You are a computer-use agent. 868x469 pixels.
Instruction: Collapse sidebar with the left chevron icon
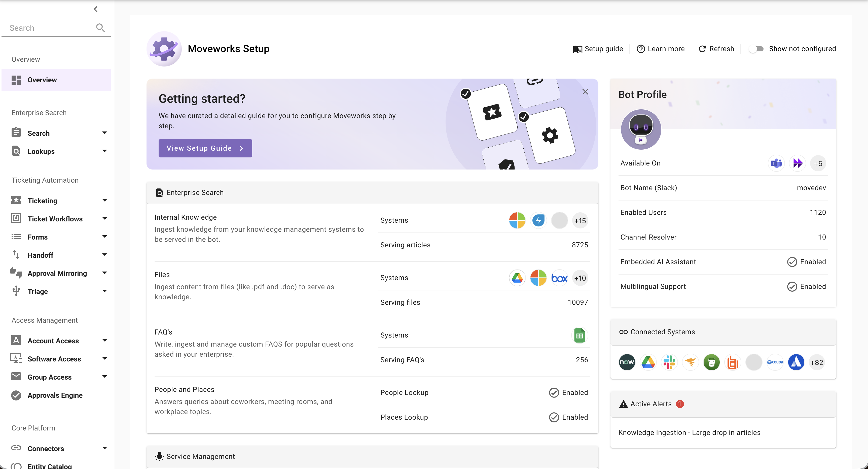(x=96, y=9)
